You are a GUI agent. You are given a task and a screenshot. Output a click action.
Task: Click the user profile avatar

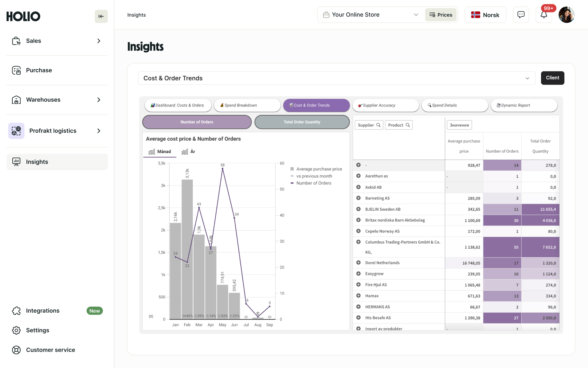coord(566,15)
